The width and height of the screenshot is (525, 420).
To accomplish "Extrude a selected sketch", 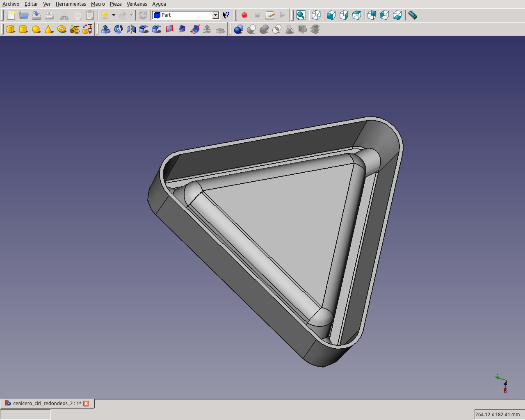I will point(106,29).
